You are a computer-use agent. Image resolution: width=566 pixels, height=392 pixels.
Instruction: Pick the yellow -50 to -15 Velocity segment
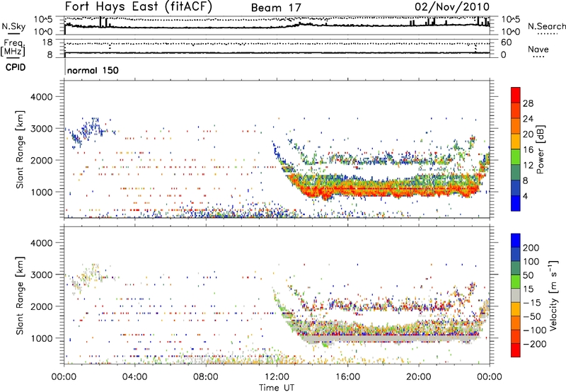516,309
